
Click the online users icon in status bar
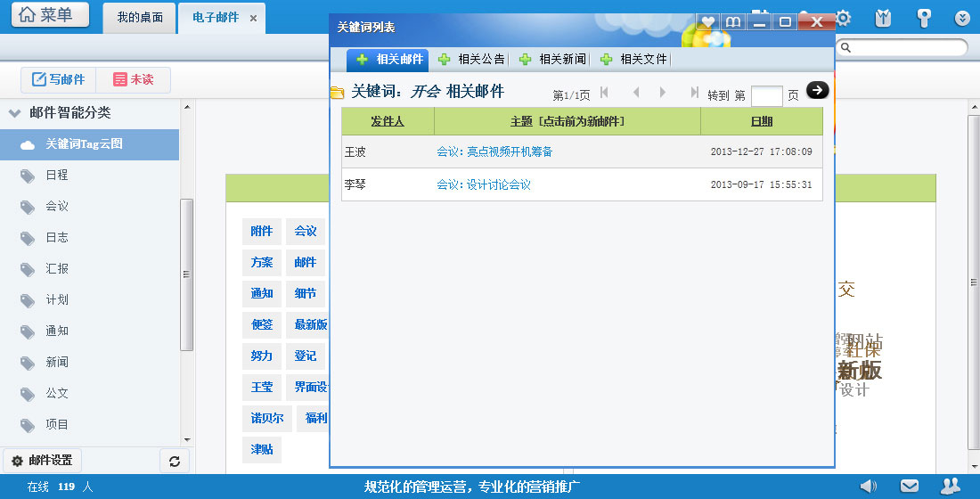point(951,486)
